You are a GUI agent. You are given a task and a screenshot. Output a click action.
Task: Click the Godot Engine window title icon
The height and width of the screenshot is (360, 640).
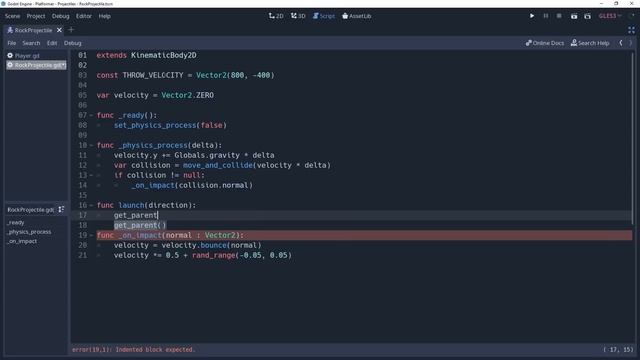[x=3, y=4]
